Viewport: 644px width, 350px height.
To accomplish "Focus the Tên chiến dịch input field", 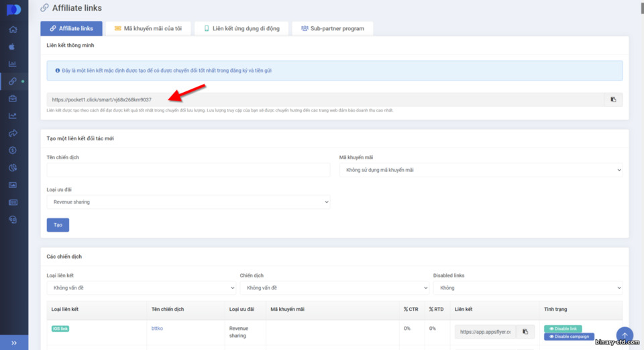I will point(189,170).
